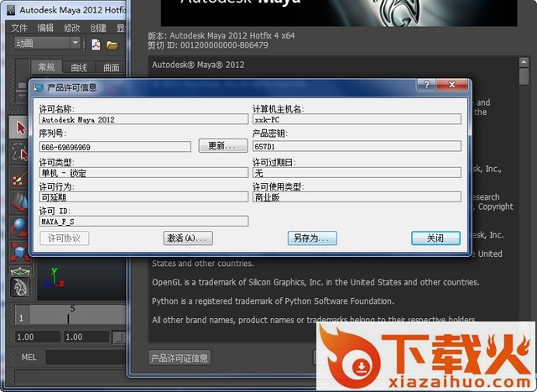Open the 文件 menu
Screen dimensions: 537x392
(x=19, y=27)
